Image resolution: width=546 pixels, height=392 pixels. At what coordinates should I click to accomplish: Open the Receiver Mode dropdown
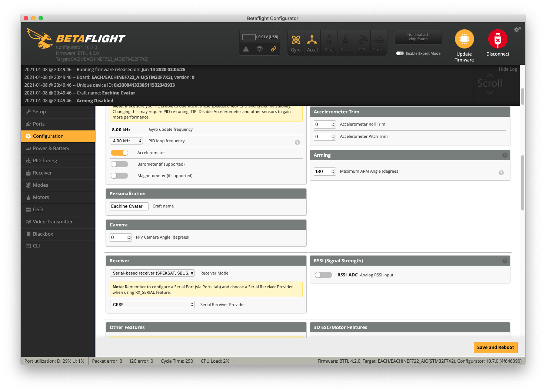click(x=152, y=273)
